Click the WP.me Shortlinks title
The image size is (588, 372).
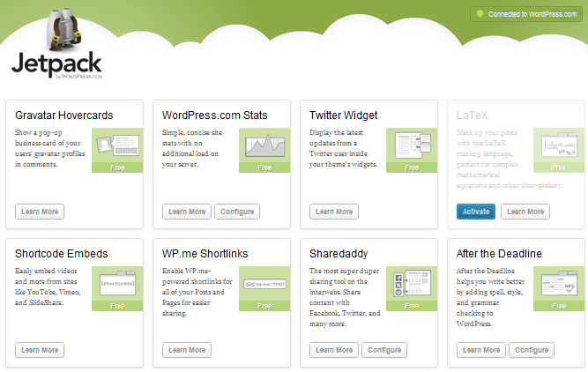pos(205,254)
